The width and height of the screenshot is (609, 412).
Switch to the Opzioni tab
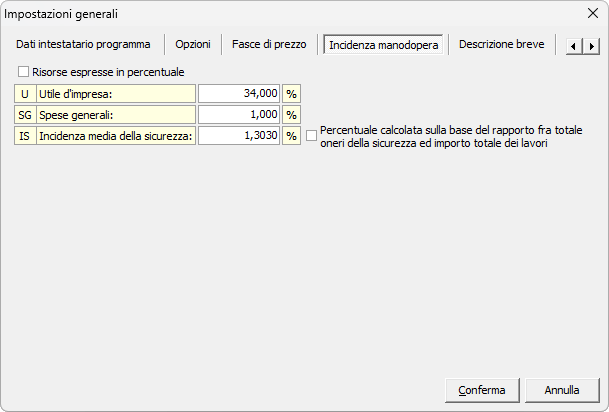(x=193, y=45)
